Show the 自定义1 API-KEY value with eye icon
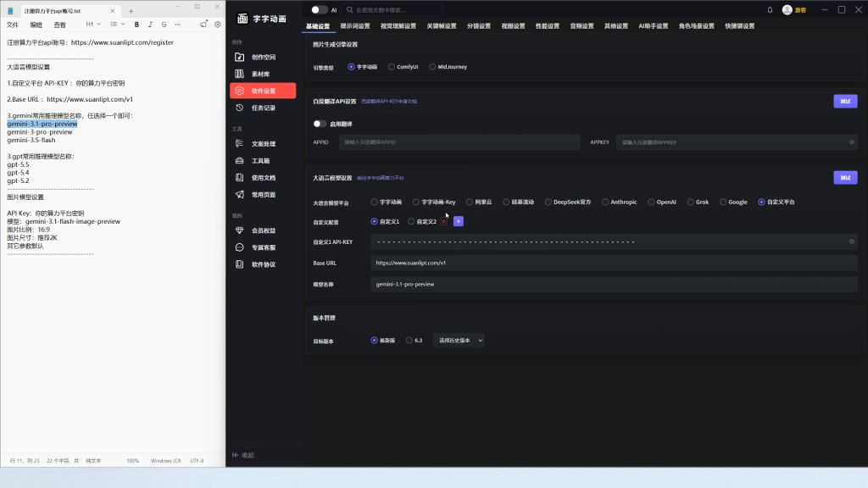The image size is (868, 488). tap(851, 241)
